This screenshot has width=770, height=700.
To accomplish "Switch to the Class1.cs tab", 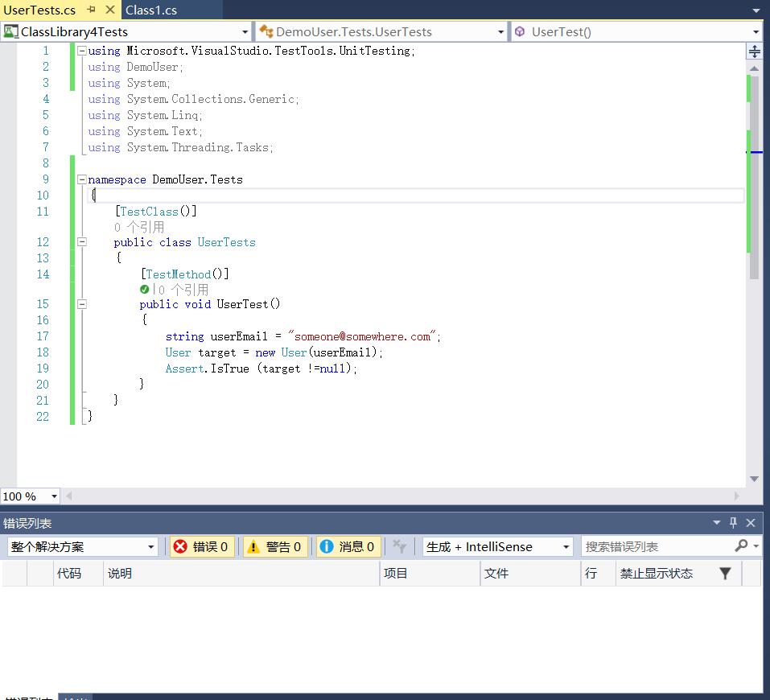I will pos(151,10).
